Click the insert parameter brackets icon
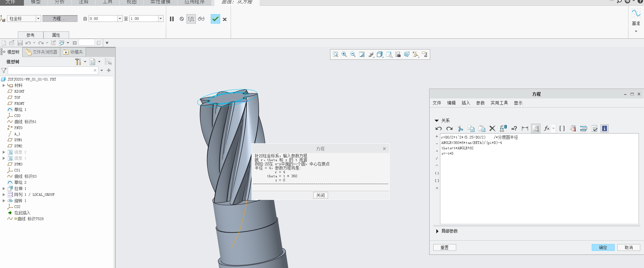This screenshot has height=268, width=644. (562, 128)
